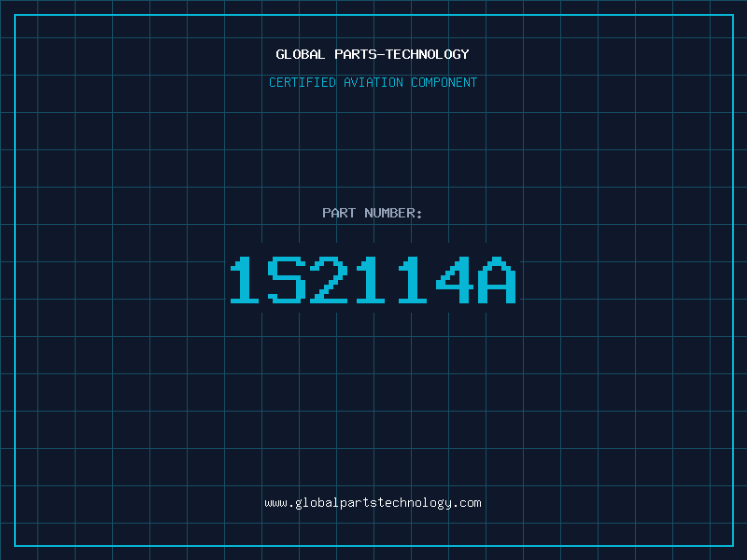Select the CERTIFIED AVIATION COMPONENT subtitle
Image resolution: width=747 pixels, height=560 pixels.
373,82
